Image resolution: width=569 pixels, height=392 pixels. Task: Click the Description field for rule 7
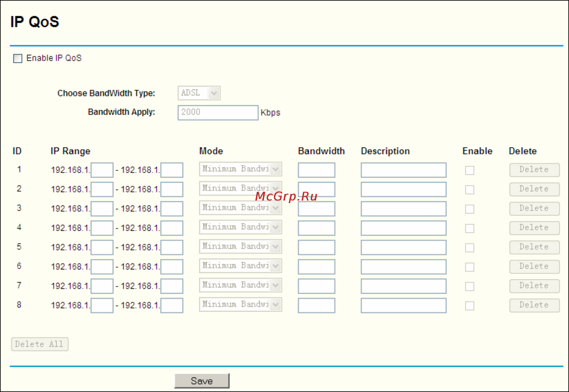(404, 286)
